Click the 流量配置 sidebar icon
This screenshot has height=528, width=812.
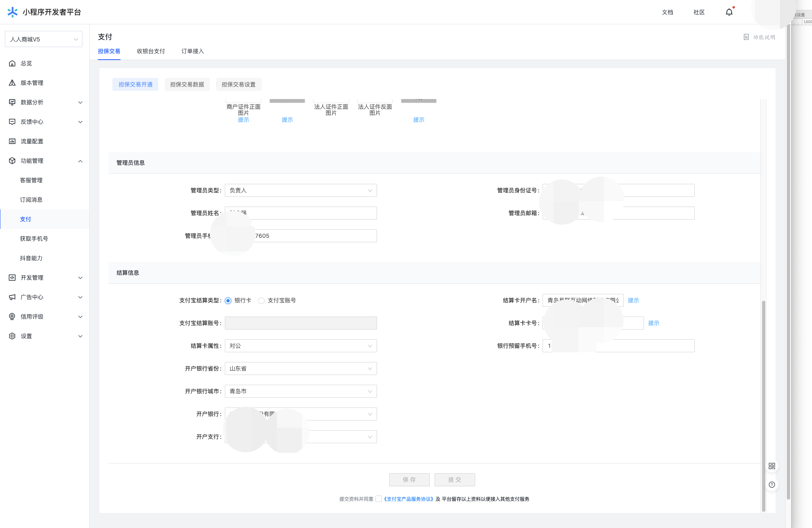pos(12,141)
